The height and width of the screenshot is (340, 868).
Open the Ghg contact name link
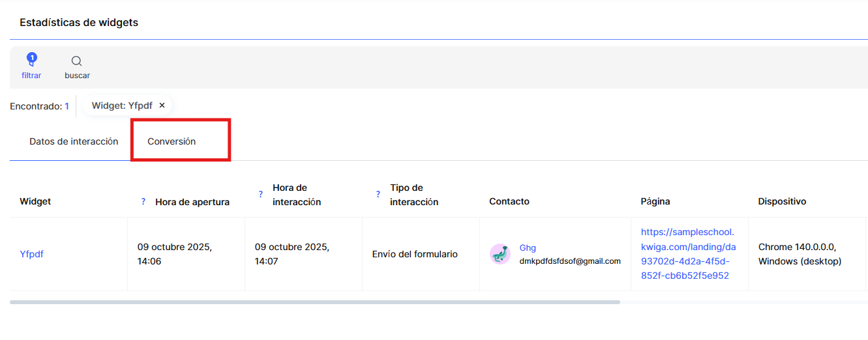[x=528, y=248]
